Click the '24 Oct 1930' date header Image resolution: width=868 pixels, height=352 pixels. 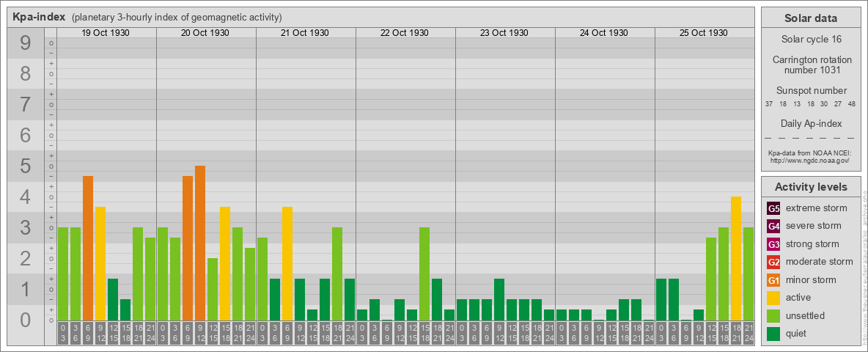click(x=603, y=33)
